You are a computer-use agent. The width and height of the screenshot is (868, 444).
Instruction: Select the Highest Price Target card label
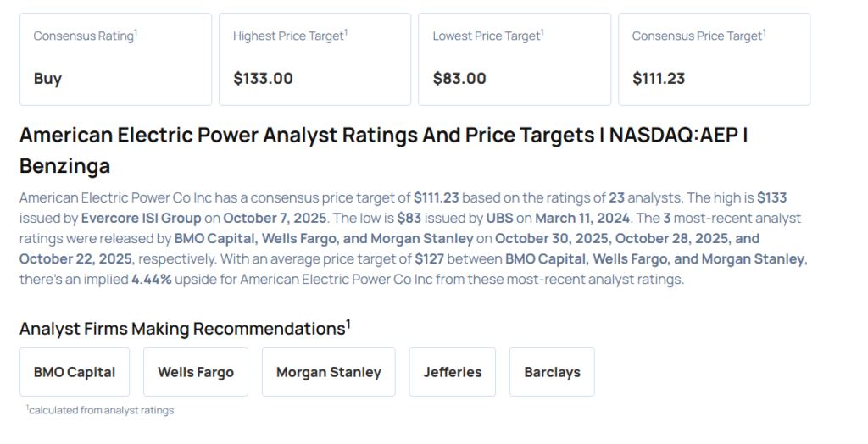(x=289, y=36)
